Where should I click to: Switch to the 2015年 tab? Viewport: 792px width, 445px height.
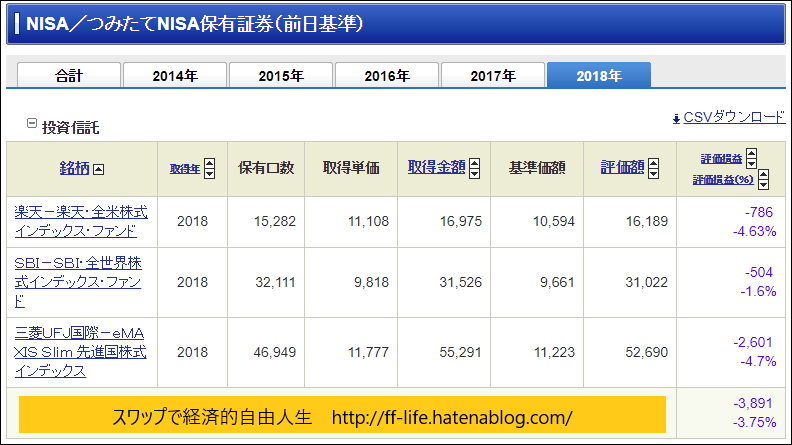[281, 75]
